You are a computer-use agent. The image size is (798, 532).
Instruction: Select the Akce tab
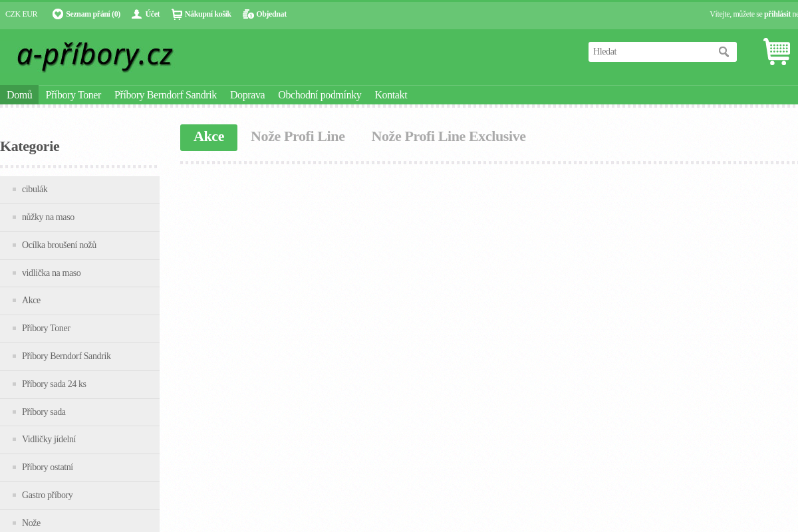pyautogui.click(x=208, y=137)
